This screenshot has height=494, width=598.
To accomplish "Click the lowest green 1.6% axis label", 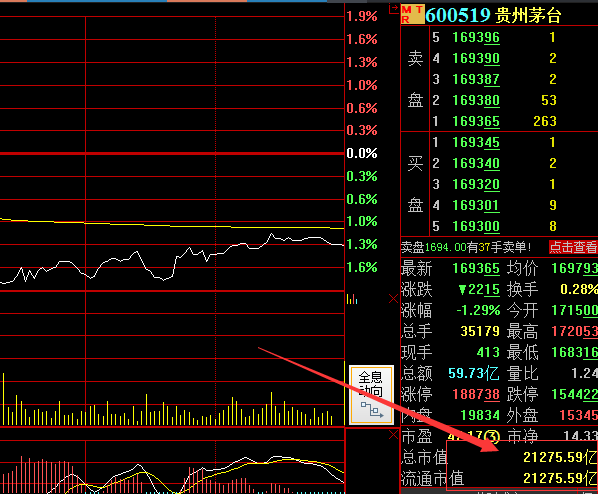I will (362, 267).
